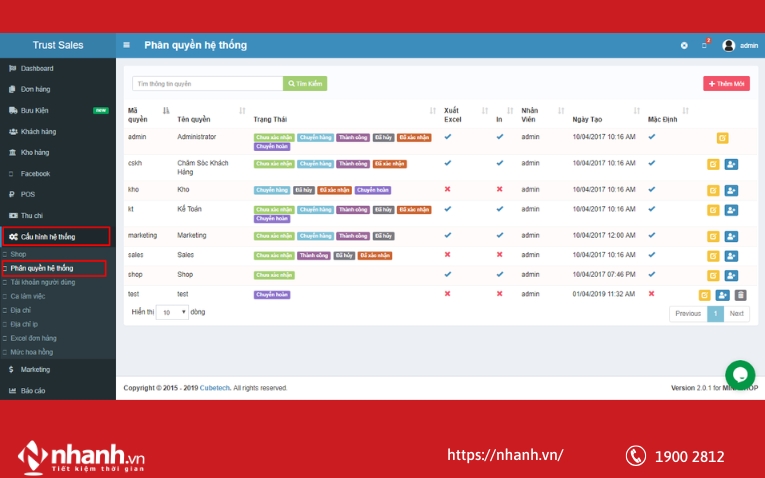
Task: Open Kho hàng in the sidebar
Action: pos(58,153)
